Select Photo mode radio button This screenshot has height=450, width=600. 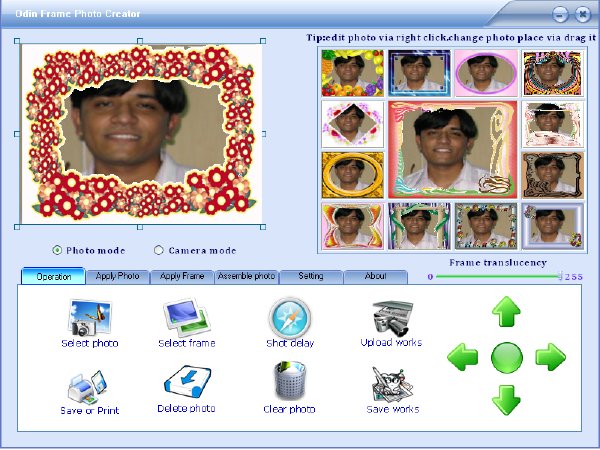57,250
